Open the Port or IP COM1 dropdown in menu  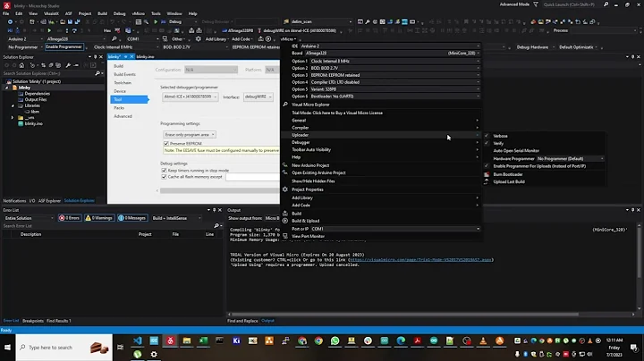point(395,229)
